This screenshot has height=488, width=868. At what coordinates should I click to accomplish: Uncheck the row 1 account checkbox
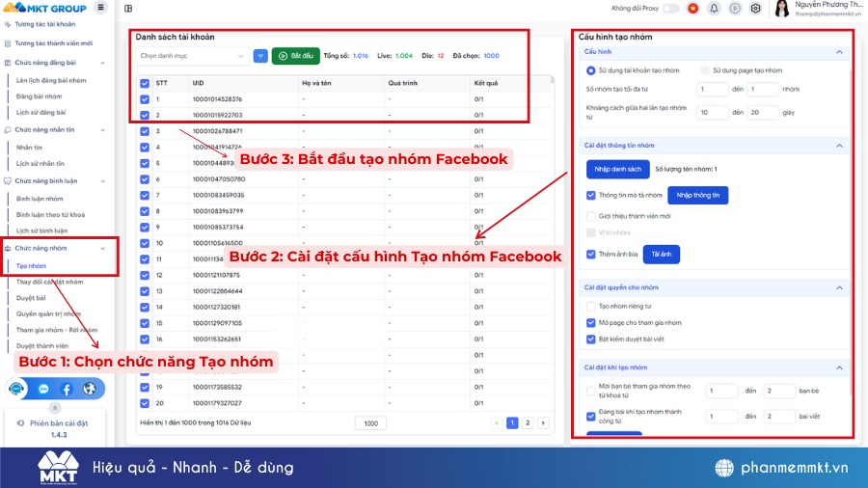click(x=145, y=99)
